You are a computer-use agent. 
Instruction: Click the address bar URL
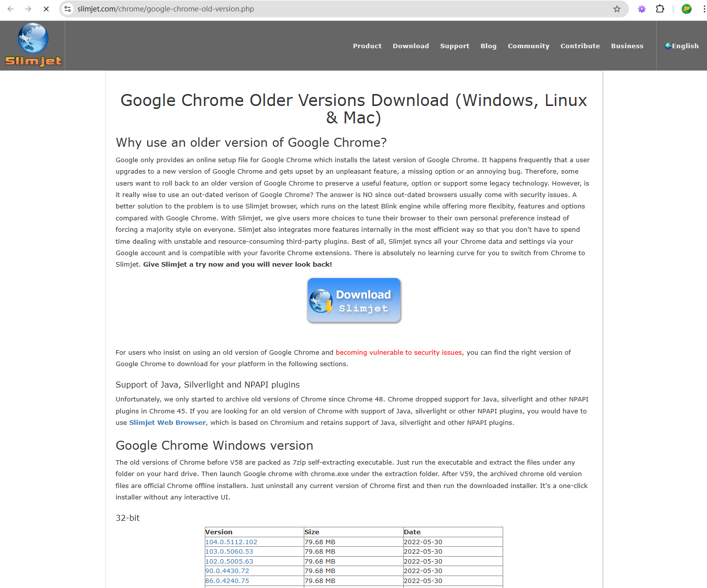(166, 9)
